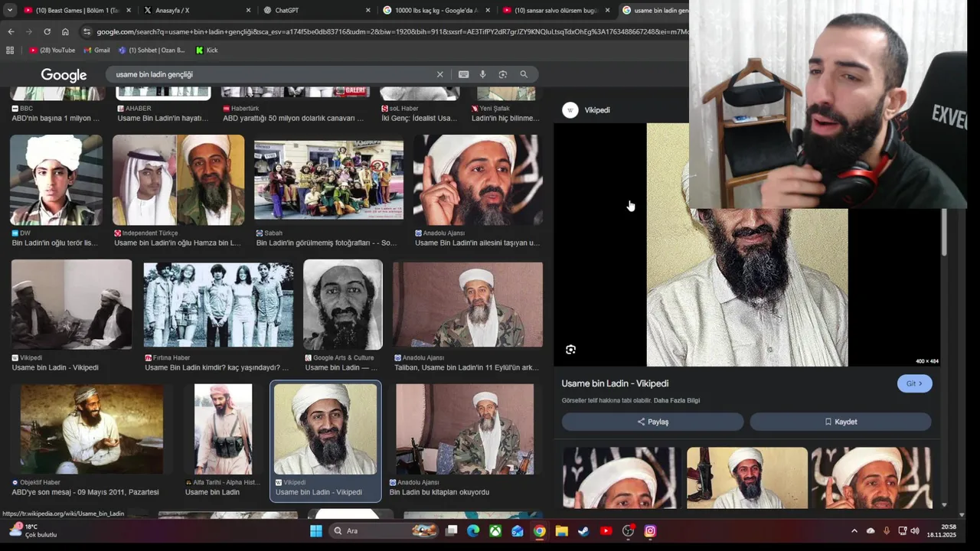Click the Paylaş share button

coord(652,422)
